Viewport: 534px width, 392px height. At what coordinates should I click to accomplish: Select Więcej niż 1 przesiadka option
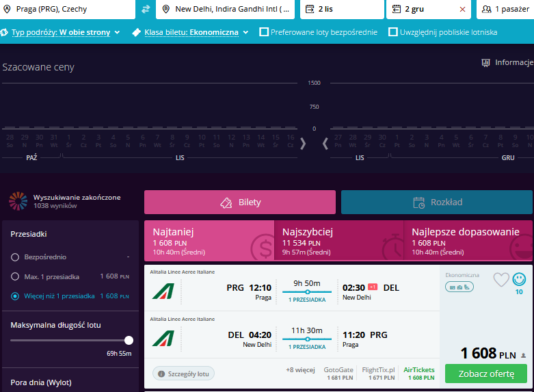15,296
